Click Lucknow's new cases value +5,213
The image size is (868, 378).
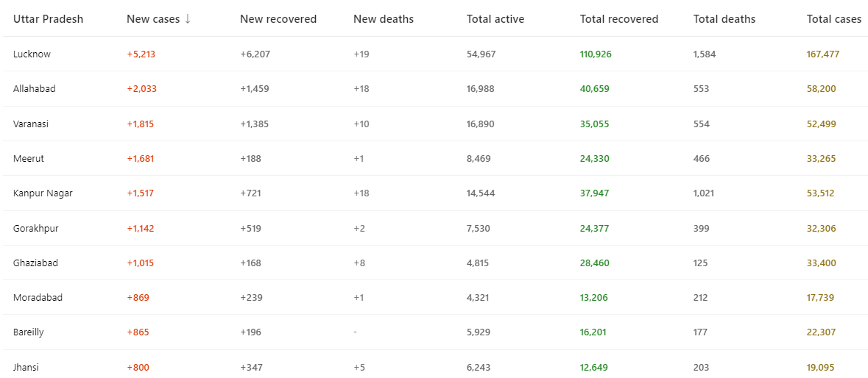[141, 54]
